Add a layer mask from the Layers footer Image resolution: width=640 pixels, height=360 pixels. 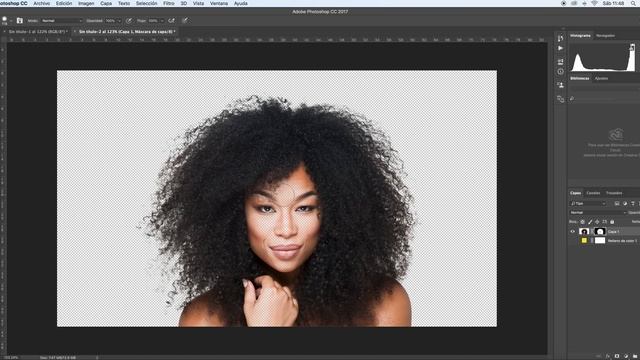click(x=617, y=356)
